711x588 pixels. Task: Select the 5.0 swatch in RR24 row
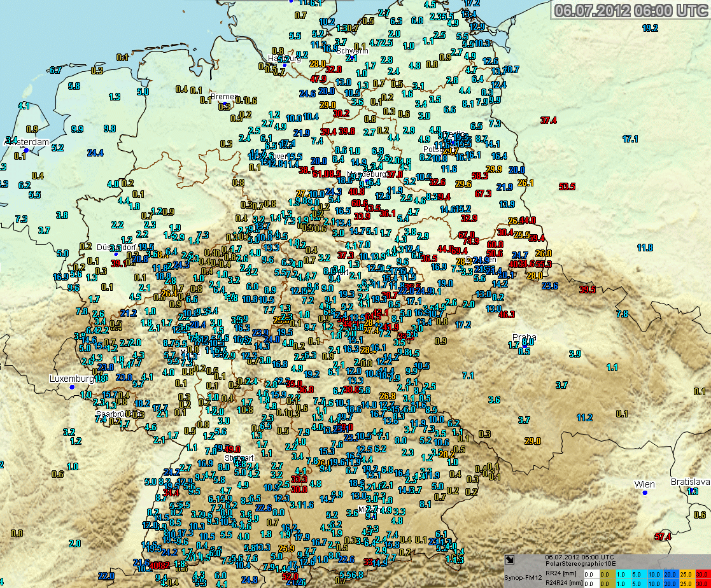pos(639,574)
